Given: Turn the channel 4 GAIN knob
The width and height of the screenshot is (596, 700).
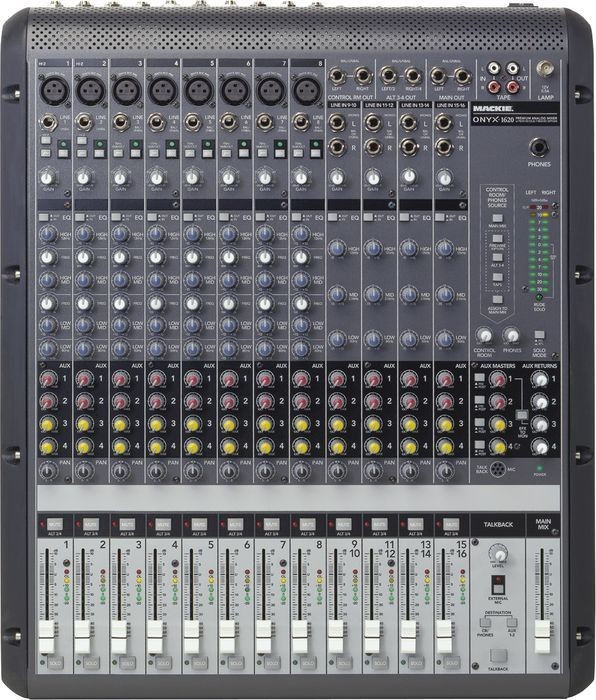Looking at the screenshot, I should [156, 178].
